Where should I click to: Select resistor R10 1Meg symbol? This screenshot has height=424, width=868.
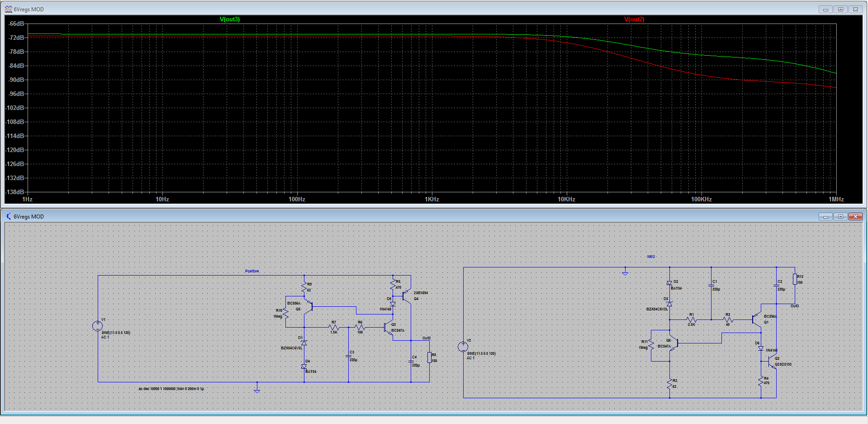286,314
